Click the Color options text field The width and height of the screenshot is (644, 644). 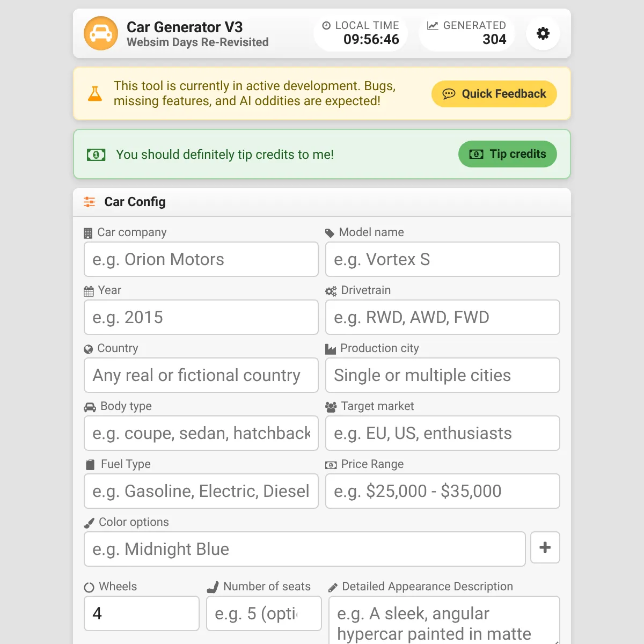click(305, 549)
